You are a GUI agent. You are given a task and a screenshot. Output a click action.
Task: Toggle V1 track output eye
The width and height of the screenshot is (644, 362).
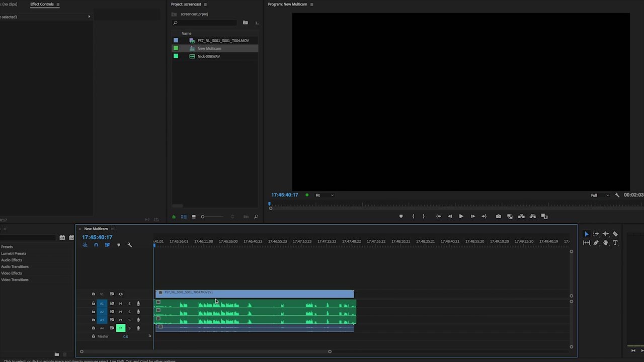pos(120,294)
